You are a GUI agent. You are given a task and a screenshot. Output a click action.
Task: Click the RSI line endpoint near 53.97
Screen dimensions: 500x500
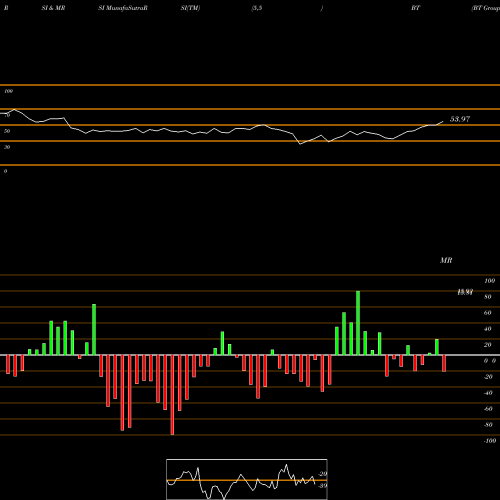(443, 121)
